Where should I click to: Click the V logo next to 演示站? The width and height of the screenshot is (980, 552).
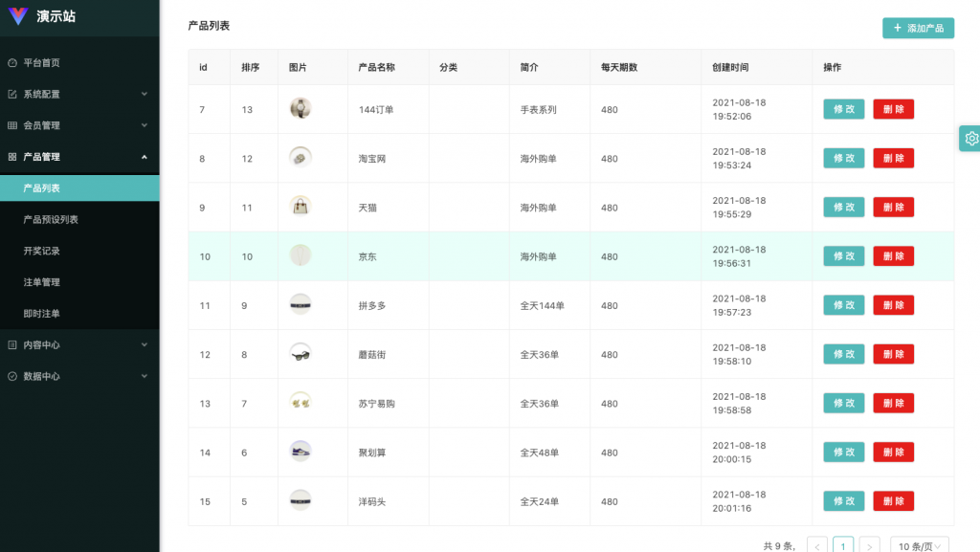(17, 16)
